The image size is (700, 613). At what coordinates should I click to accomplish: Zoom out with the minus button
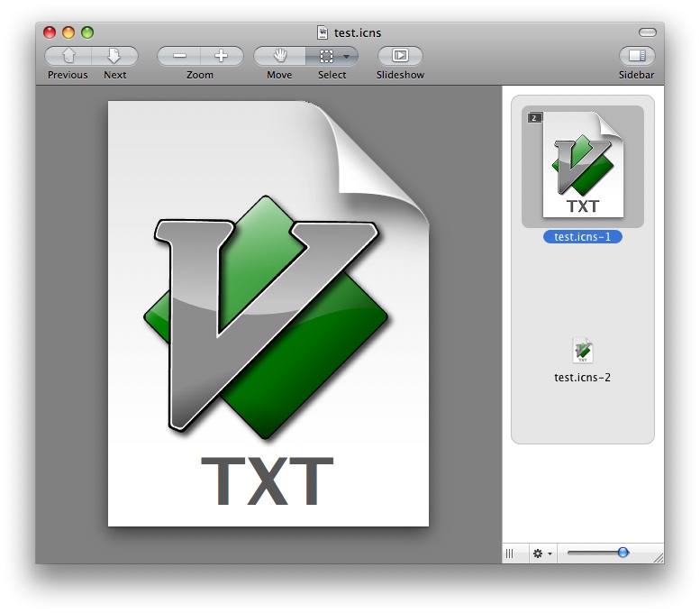(179, 56)
